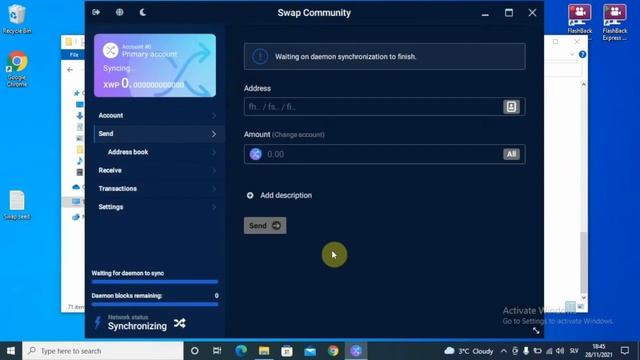
Task: Select the Swap seed desktop file
Action: pos(17,205)
